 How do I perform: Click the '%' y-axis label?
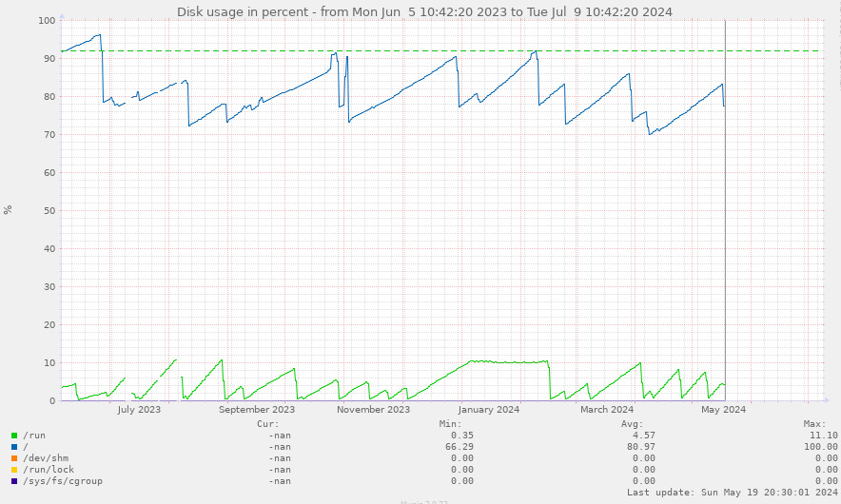pyautogui.click(x=8, y=209)
